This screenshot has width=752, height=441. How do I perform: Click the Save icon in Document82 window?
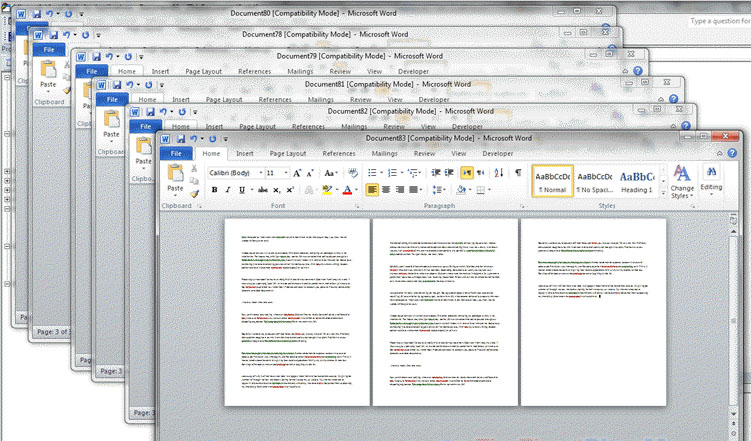click(150, 112)
